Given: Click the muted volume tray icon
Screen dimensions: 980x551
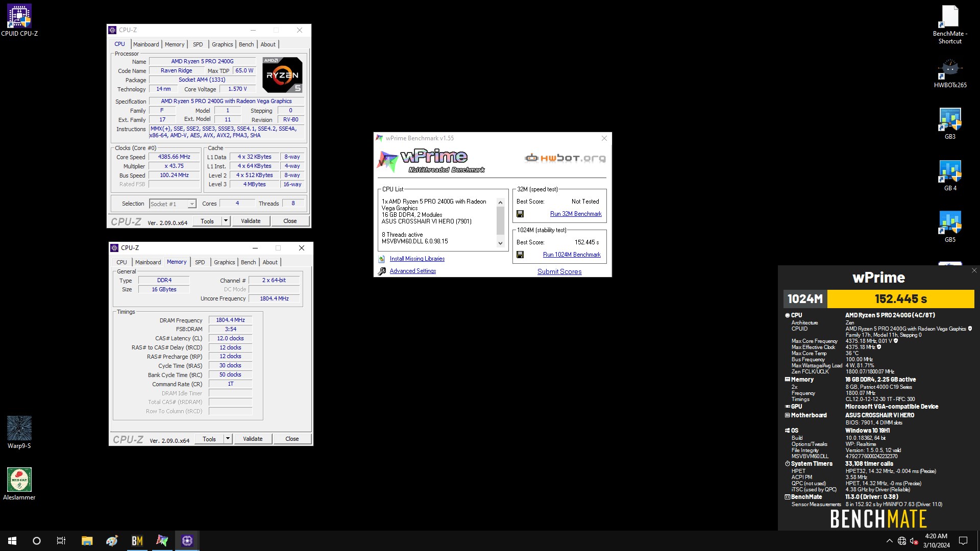Looking at the screenshot, I should (914, 541).
